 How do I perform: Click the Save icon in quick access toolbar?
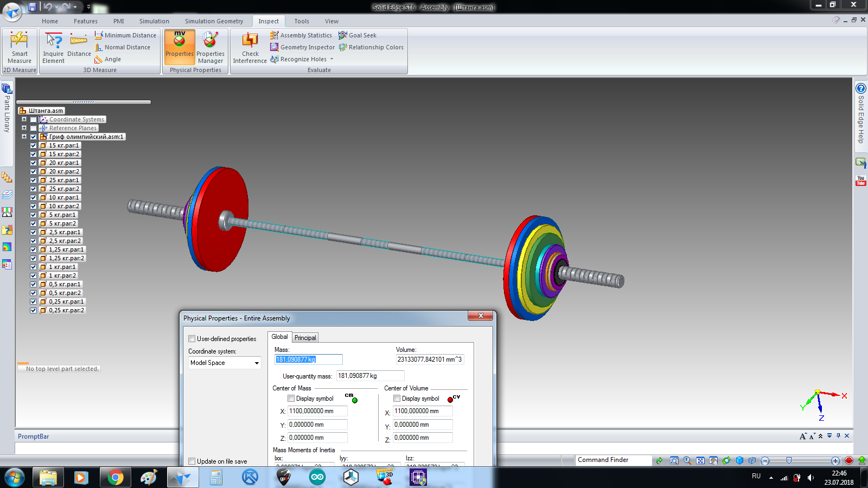click(32, 7)
